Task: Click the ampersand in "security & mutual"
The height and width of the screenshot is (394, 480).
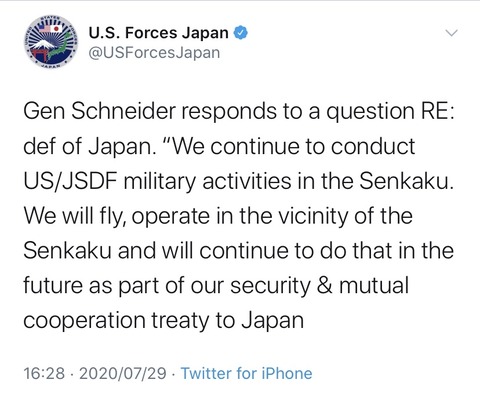Action: coord(324,286)
